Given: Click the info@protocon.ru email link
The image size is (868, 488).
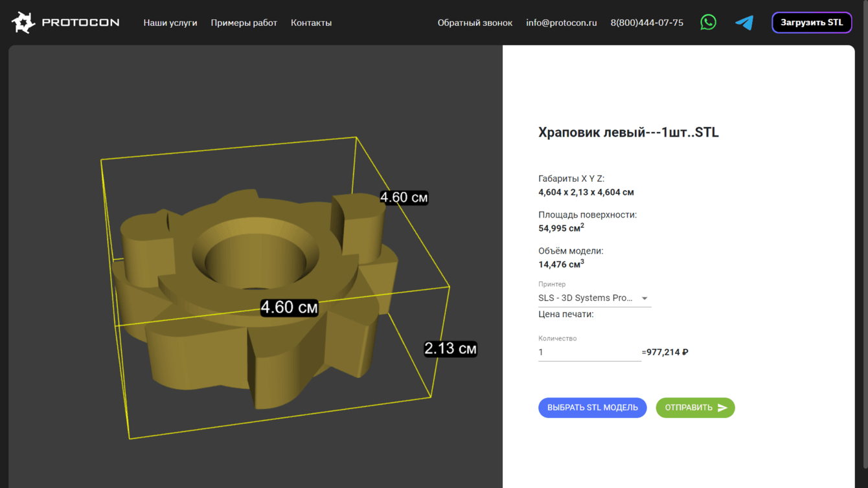Looking at the screenshot, I should click(562, 23).
